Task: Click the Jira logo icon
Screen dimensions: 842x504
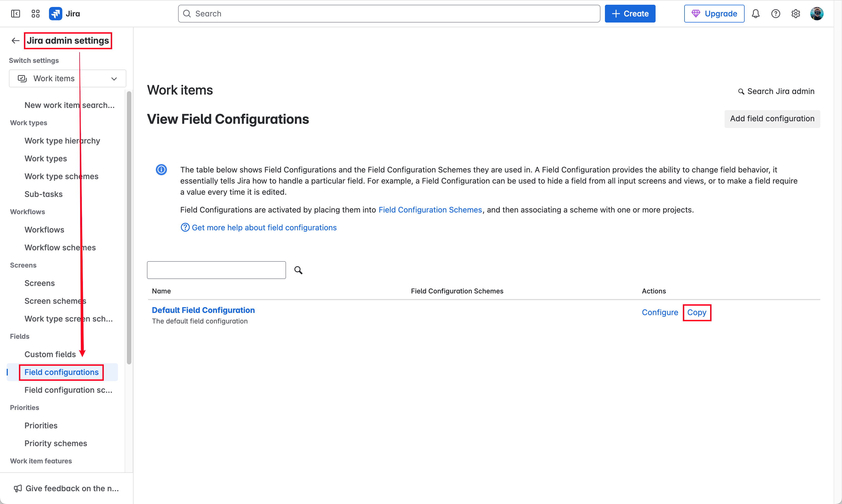Action: click(55, 14)
